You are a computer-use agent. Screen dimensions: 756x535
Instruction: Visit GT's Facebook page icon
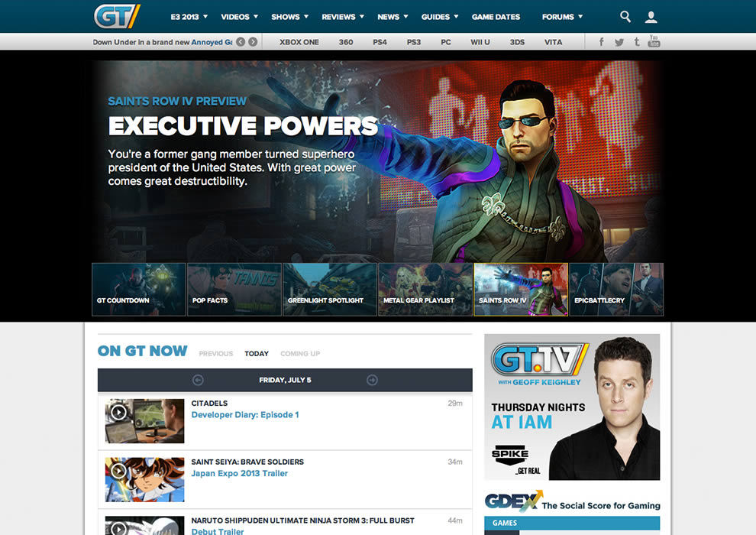point(601,41)
